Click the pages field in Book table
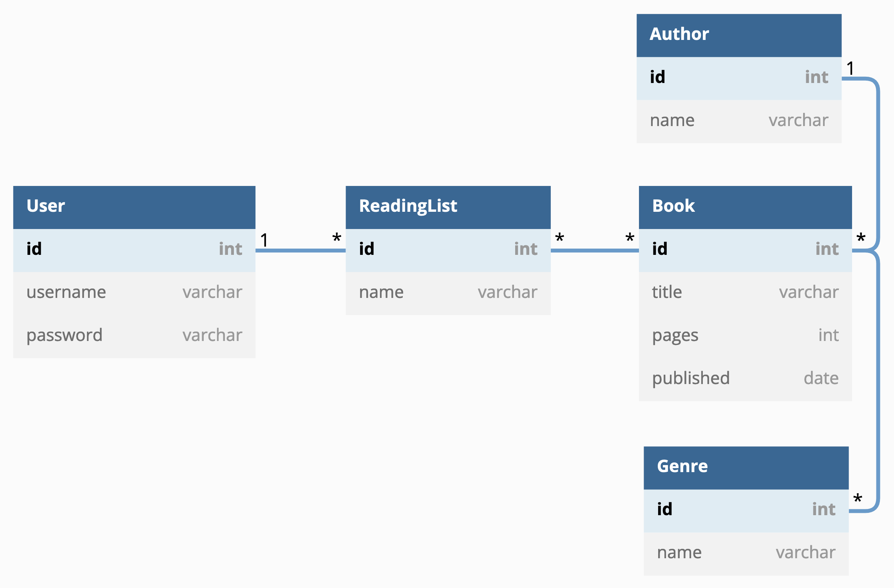894x588 pixels. point(745,335)
